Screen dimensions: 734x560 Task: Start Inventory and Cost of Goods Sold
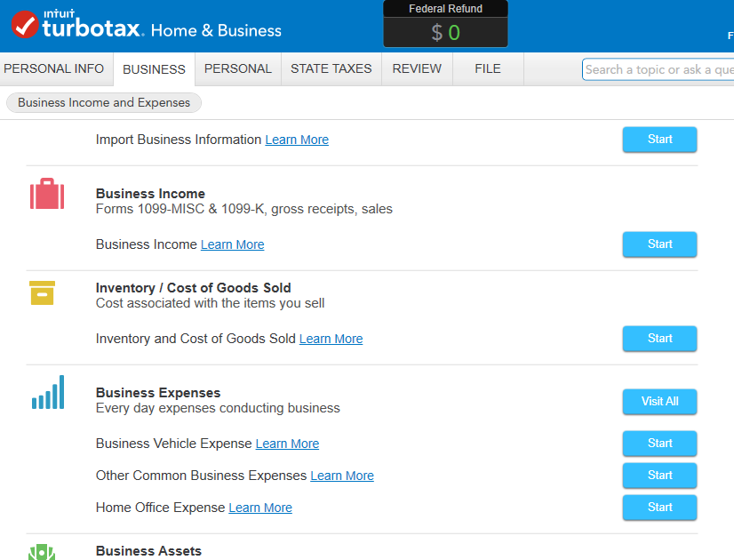point(659,339)
